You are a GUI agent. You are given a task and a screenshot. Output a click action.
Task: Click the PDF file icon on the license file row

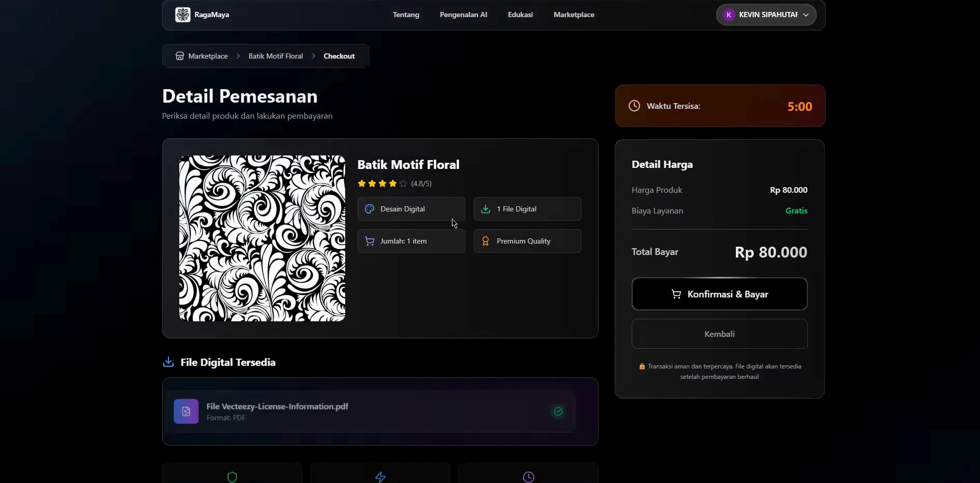[186, 411]
